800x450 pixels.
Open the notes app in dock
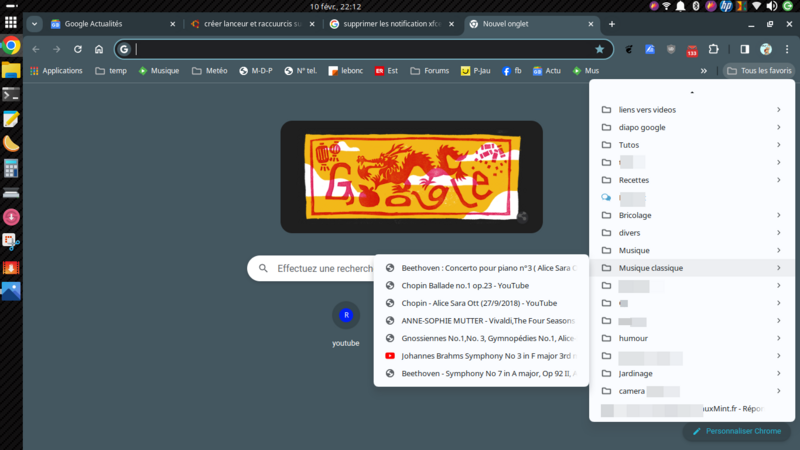[x=11, y=119]
